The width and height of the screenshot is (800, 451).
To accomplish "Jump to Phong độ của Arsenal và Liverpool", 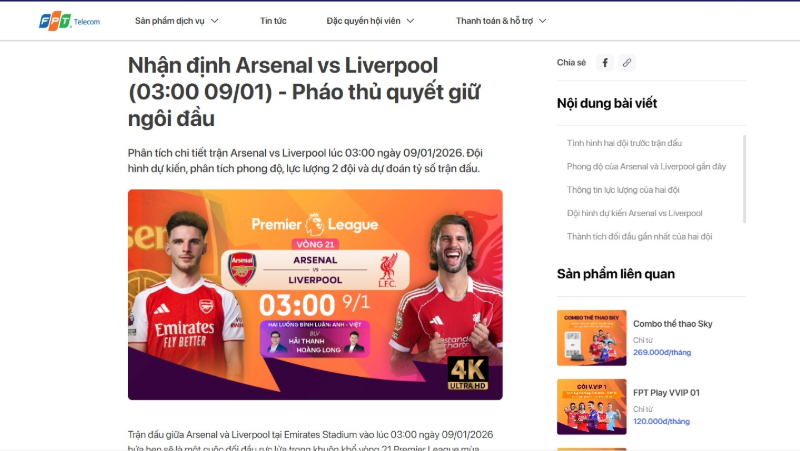I will pyautogui.click(x=646, y=166).
